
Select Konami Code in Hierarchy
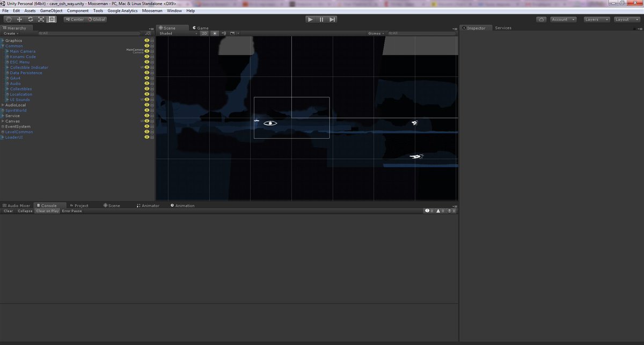[23, 57]
